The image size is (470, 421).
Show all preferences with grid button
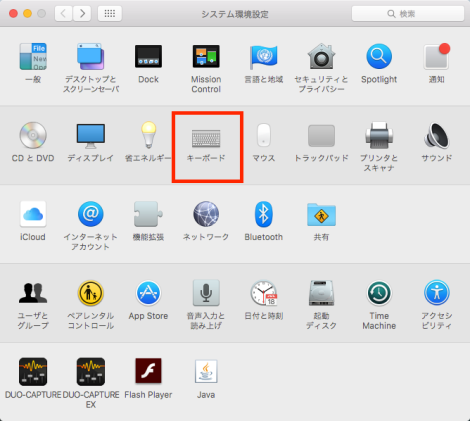tap(110, 14)
